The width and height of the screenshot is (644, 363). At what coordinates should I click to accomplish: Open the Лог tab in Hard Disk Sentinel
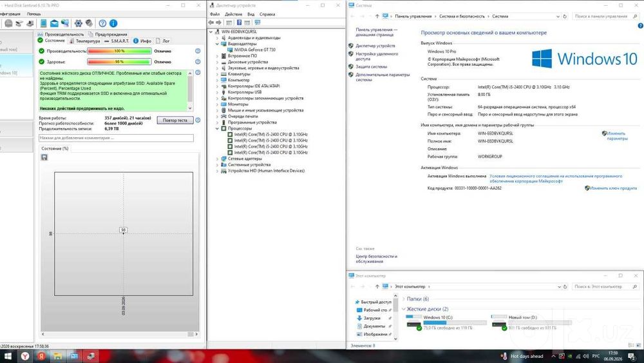point(162,41)
